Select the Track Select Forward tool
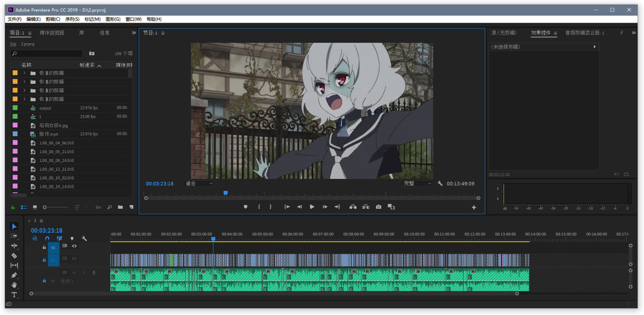This screenshot has height=315, width=644. click(14, 236)
